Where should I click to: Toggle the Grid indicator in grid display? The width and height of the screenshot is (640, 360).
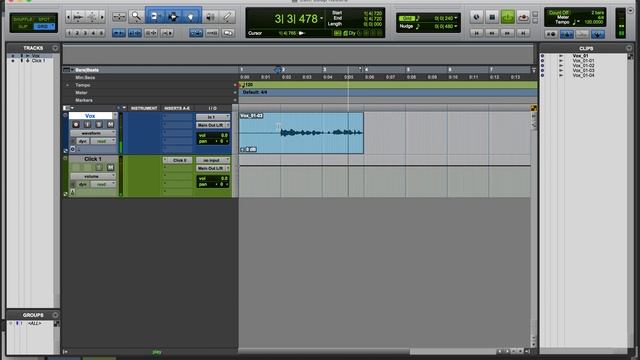tap(406, 18)
